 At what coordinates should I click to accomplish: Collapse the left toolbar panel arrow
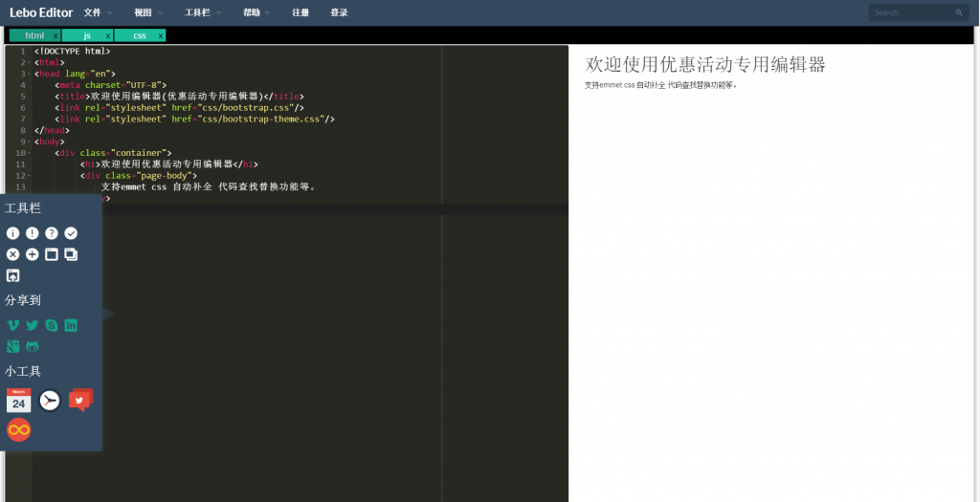(107, 314)
